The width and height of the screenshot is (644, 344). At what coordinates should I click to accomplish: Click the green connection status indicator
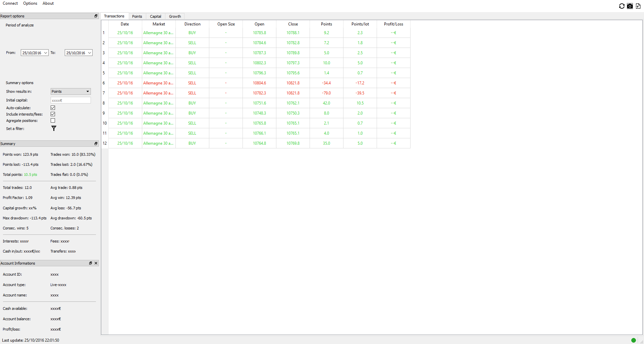[x=634, y=340]
